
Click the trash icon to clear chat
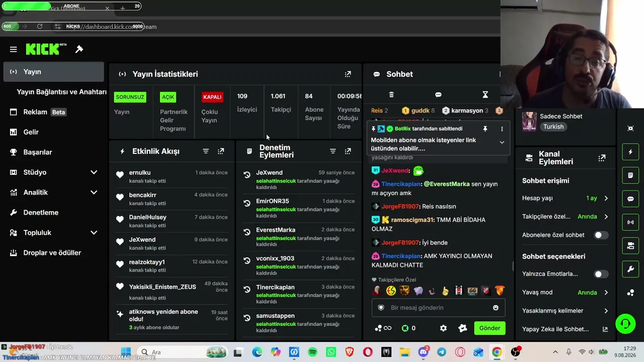tap(391, 95)
